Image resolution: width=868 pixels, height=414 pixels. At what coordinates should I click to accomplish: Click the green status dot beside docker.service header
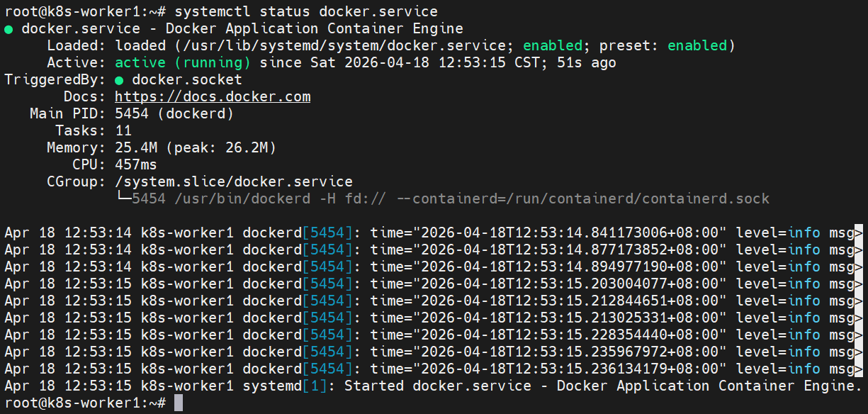[9, 29]
